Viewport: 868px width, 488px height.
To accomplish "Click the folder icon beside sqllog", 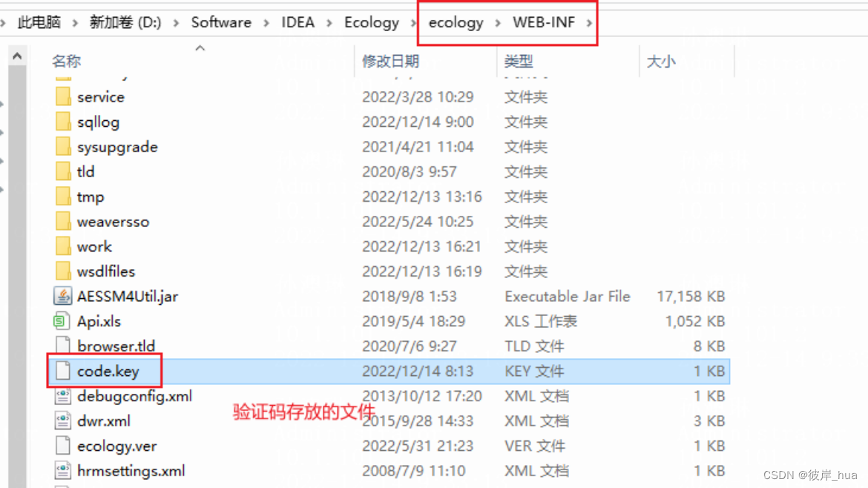I will pos(63,122).
